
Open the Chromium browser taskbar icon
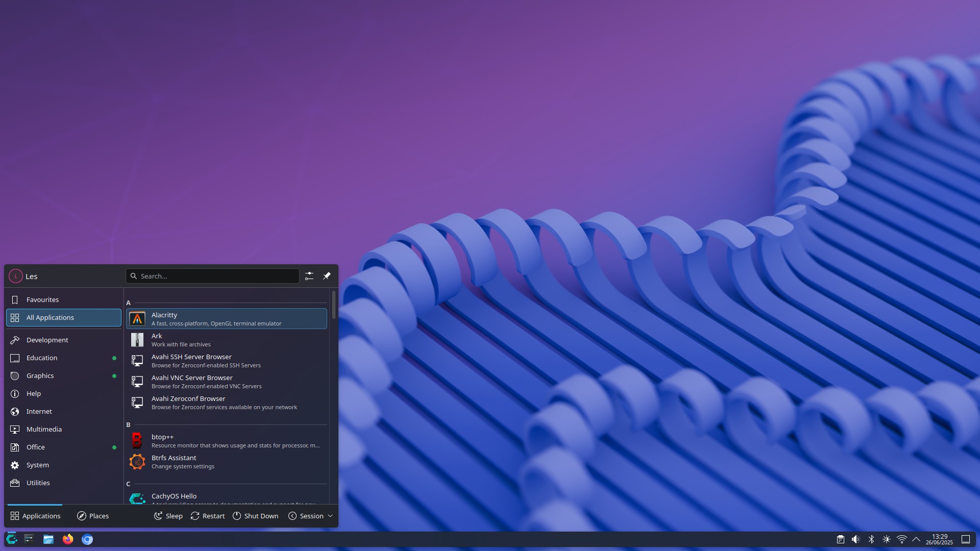[87, 539]
